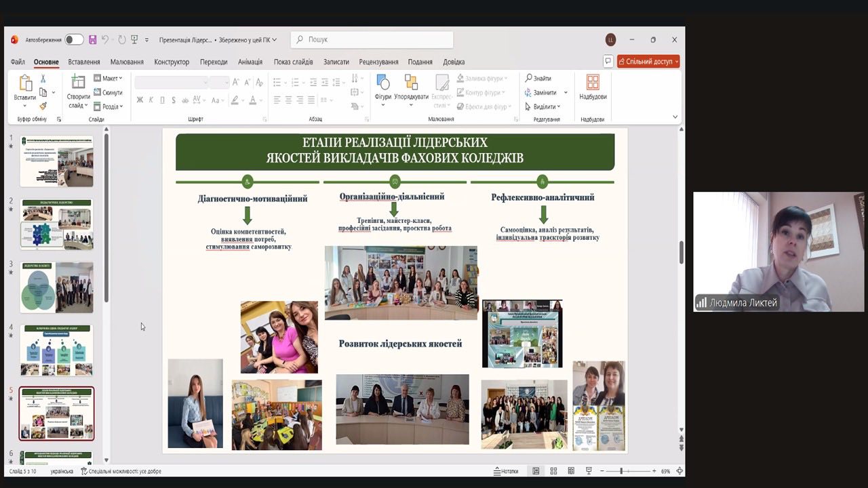Switch to Slide Sorter view icon
The width and height of the screenshot is (868, 488).
[x=553, y=471]
